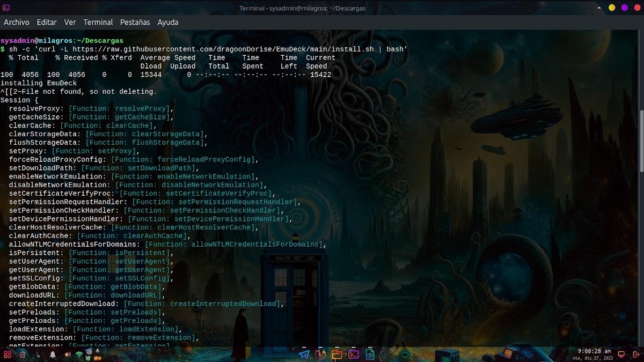644x362 pixels.
Task: Launch the purple terminal emulator from the taskbar
Action: (354, 355)
